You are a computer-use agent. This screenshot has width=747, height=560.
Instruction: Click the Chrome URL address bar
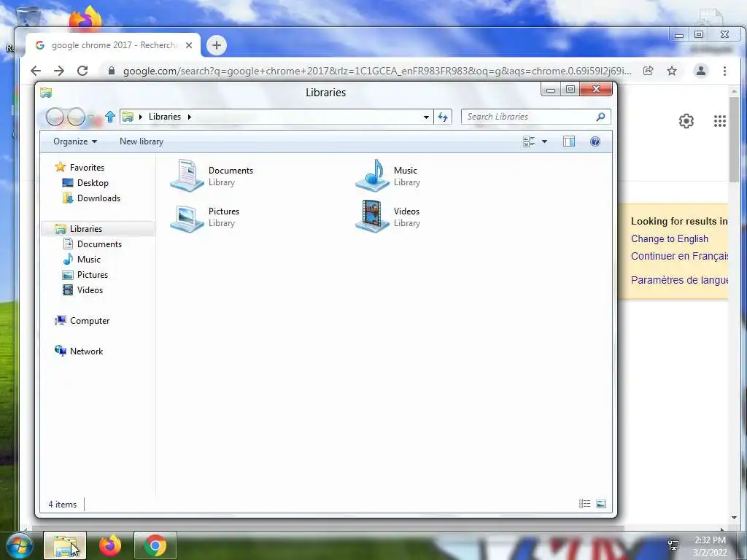377,71
